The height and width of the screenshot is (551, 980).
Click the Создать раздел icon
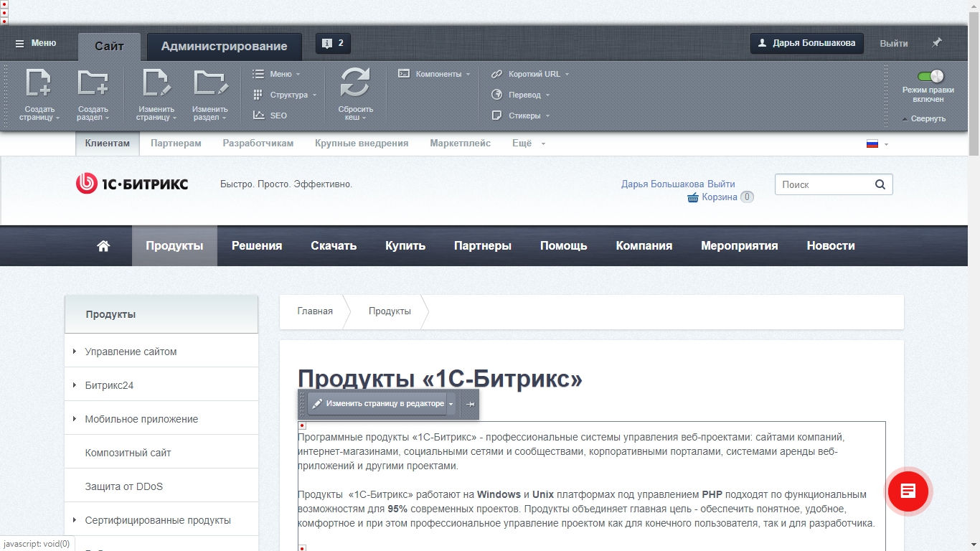point(93,83)
